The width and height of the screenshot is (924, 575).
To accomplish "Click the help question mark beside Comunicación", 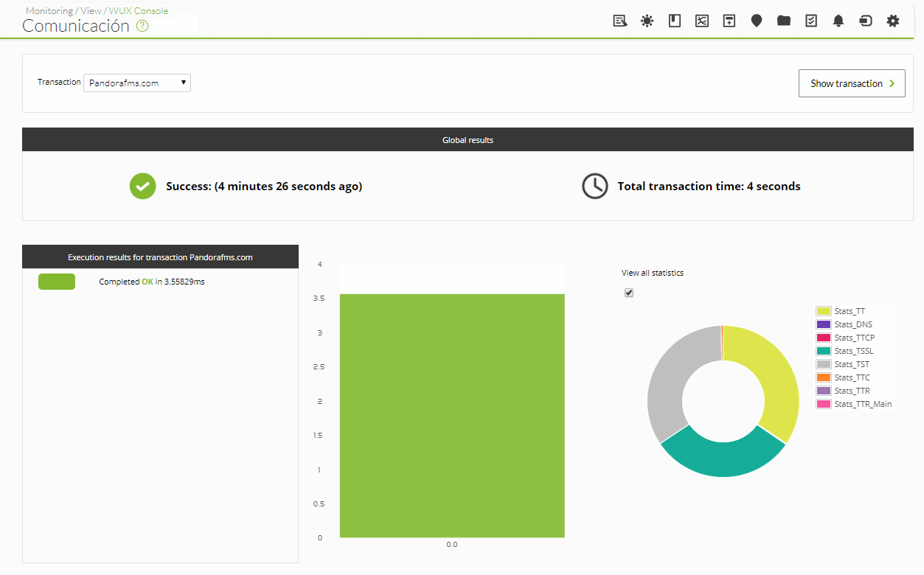I will click(x=142, y=26).
